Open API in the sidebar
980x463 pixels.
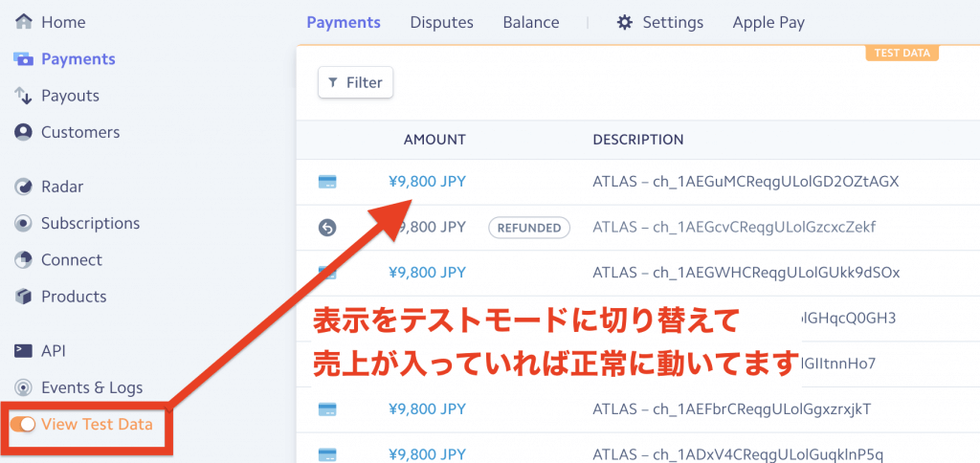pyautogui.click(x=54, y=350)
